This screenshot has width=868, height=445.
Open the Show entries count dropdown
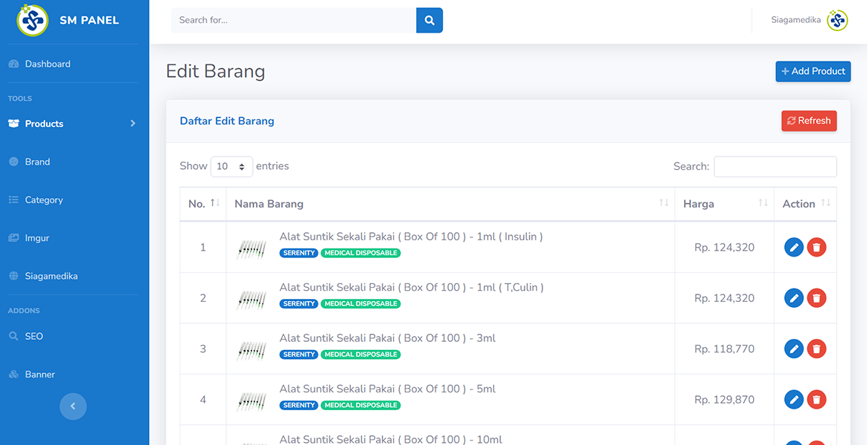point(231,167)
